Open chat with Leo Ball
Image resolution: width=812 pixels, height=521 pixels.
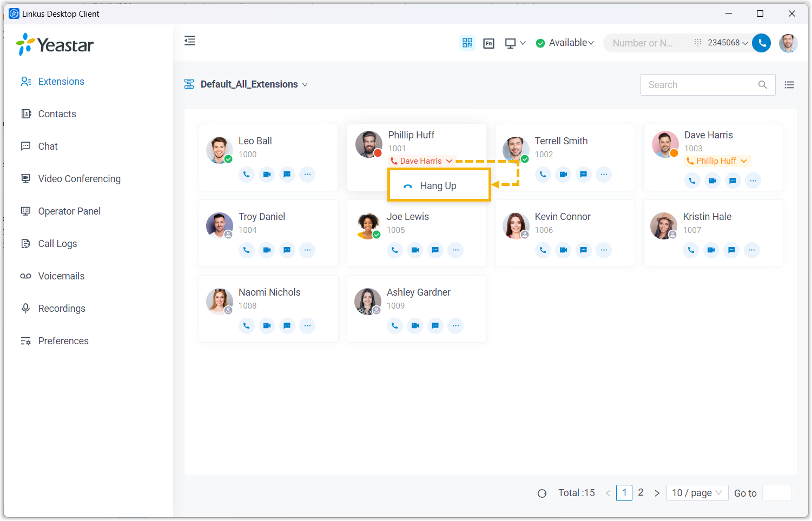pyautogui.click(x=287, y=175)
